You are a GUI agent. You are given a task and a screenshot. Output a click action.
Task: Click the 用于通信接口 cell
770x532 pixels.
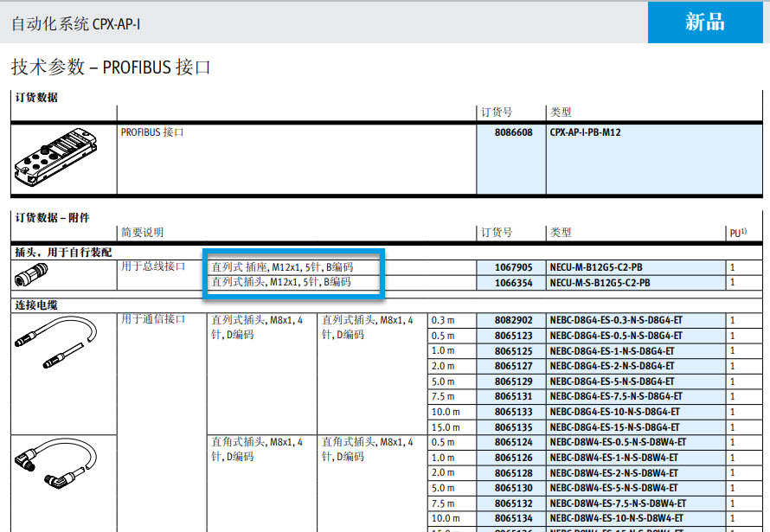[153, 319]
